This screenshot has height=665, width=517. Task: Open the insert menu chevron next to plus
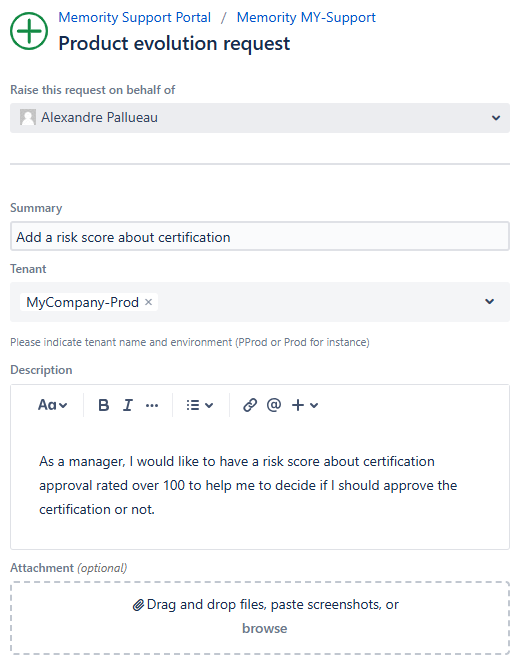coord(314,405)
